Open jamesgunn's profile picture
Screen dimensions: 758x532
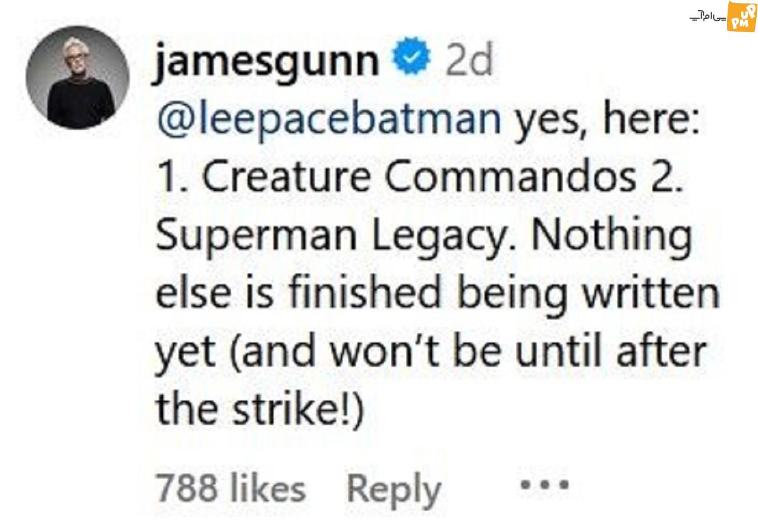coord(78,78)
